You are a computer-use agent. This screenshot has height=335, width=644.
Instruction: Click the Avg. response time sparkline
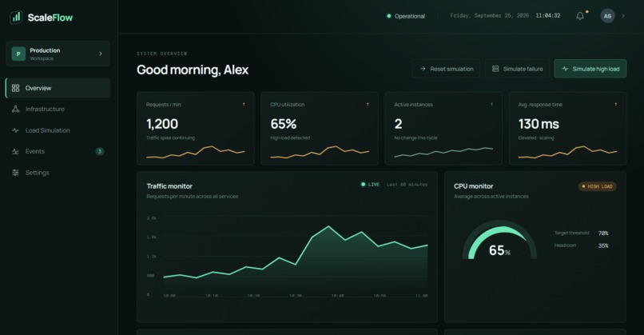567,152
